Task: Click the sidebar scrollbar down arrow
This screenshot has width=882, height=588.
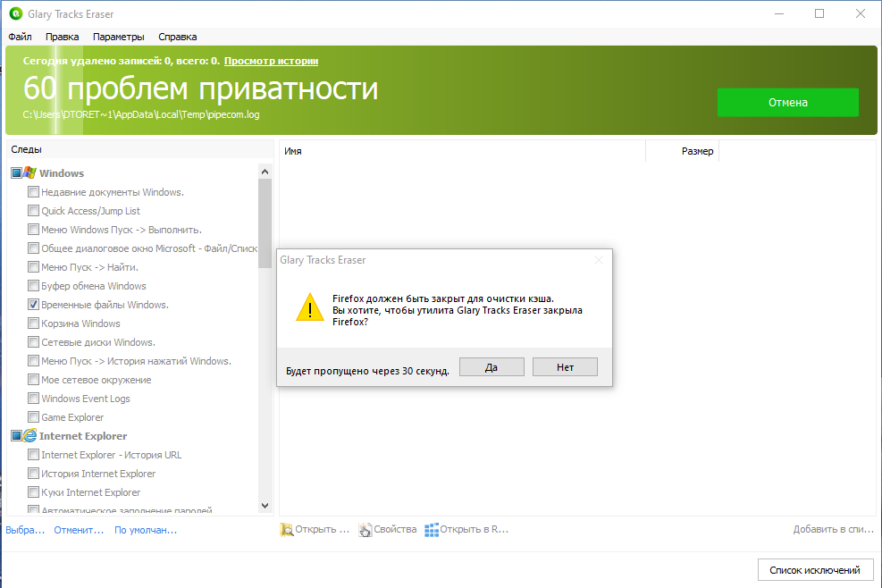Action: pos(264,505)
